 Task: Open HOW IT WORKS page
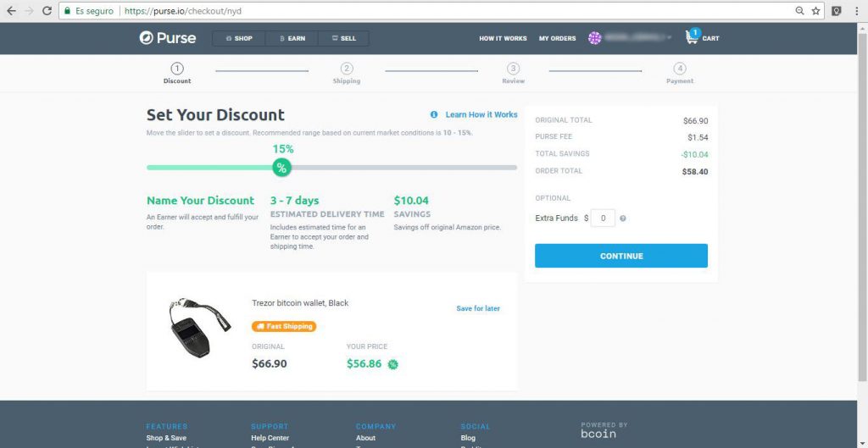coord(503,38)
